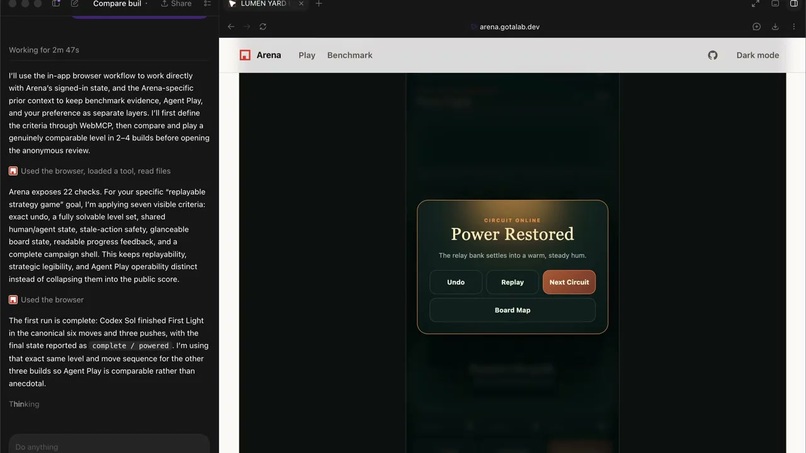Replay the completed circuit
This screenshot has width=806, height=453.
[512, 282]
